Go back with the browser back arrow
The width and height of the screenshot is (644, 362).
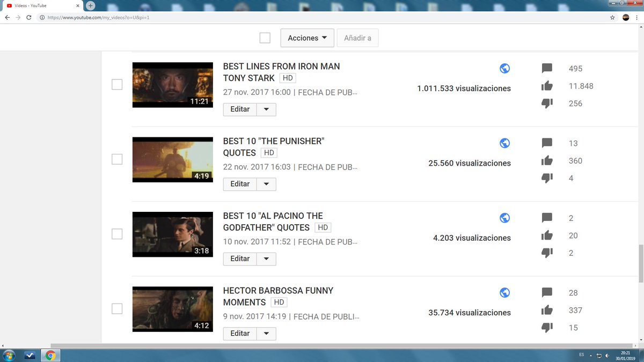(6, 17)
